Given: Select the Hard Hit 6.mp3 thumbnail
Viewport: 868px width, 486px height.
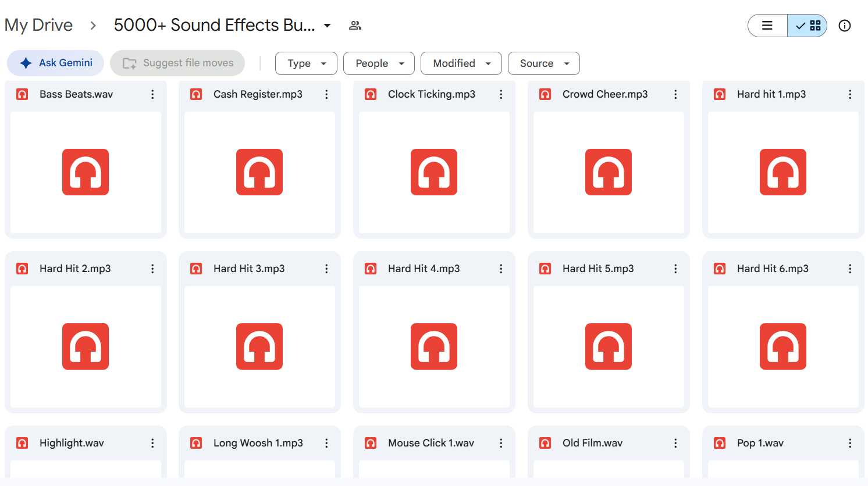Looking at the screenshot, I should click(783, 346).
